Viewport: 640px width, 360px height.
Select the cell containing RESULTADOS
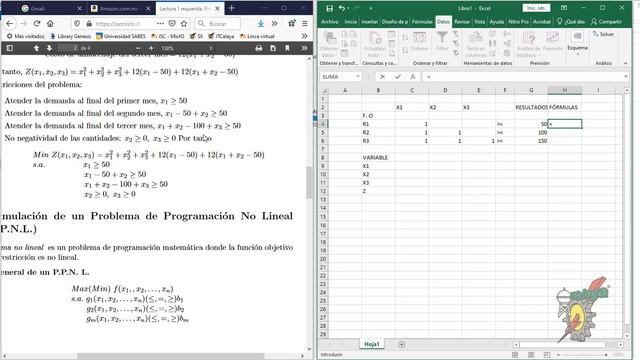531,107
